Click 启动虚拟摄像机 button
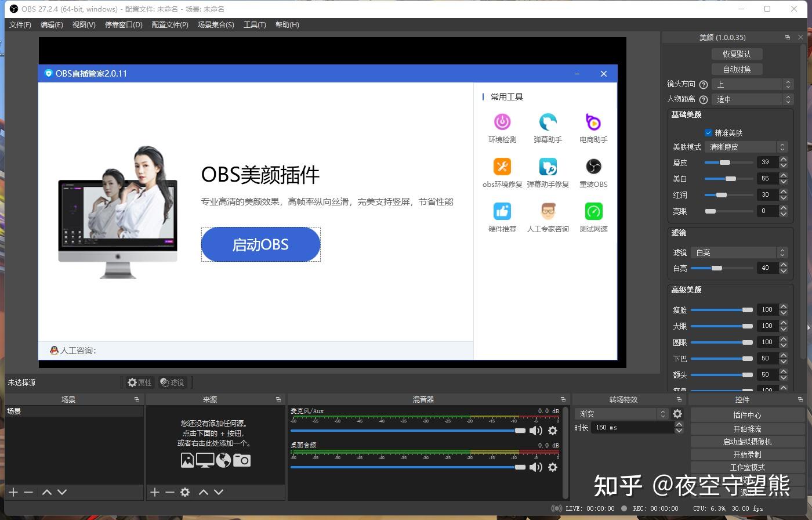 (x=747, y=442)
